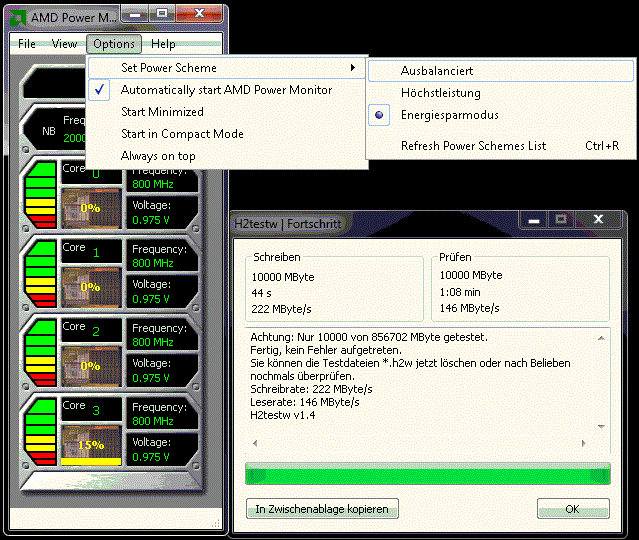Click the Leserate: 146 MByte/s log line
Image resolution: width=639 pixels, height=540 pixels.
305,402
